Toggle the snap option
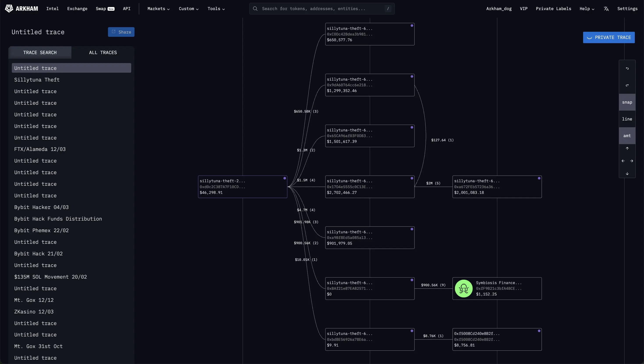 (x=627, y=102)
